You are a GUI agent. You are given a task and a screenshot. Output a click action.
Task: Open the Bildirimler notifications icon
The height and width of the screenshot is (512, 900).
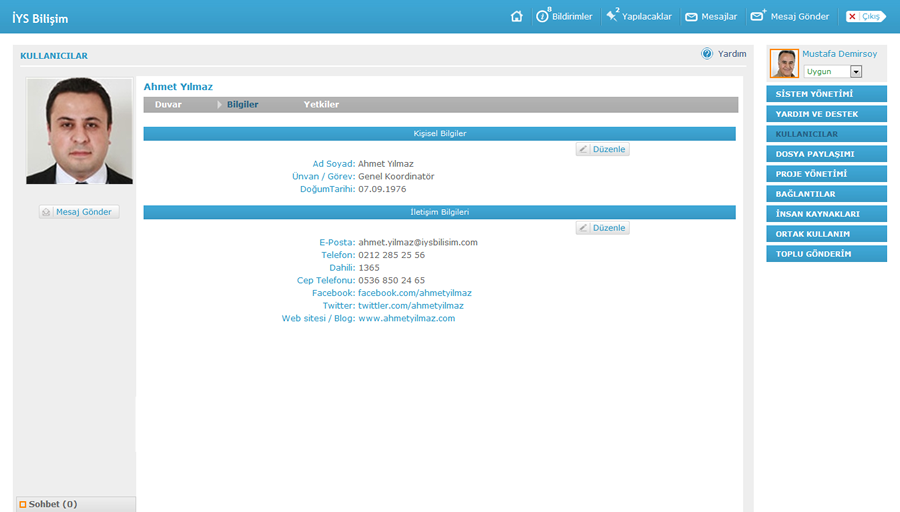(543, 17)
